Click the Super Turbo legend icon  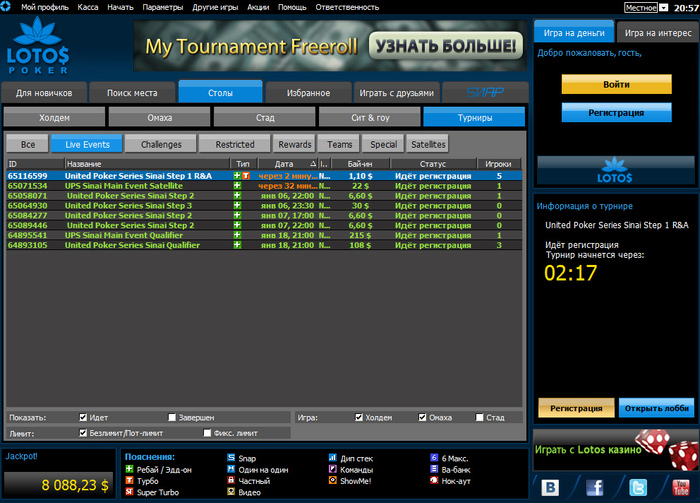[129, 492]
